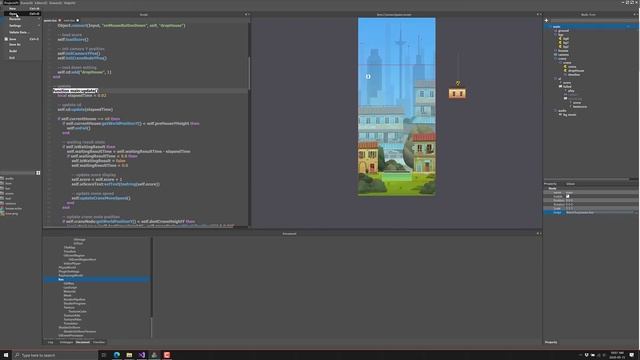Select the audio node in the node tree
This screenshot has width=640, height=360.
coord(562,111)
